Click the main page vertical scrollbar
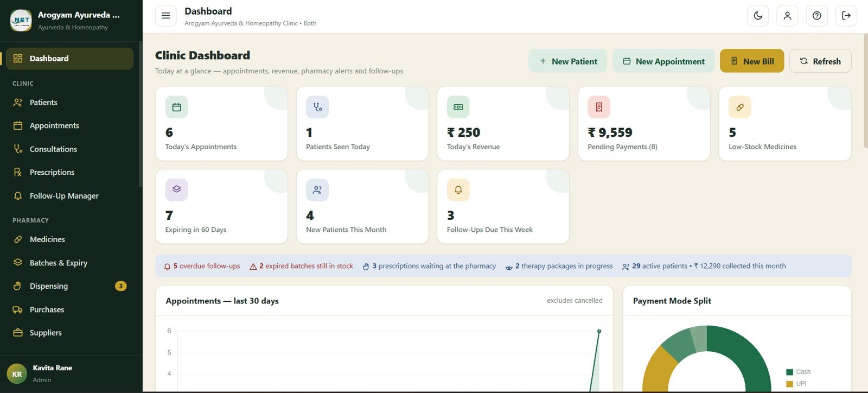 coord(865,91)
